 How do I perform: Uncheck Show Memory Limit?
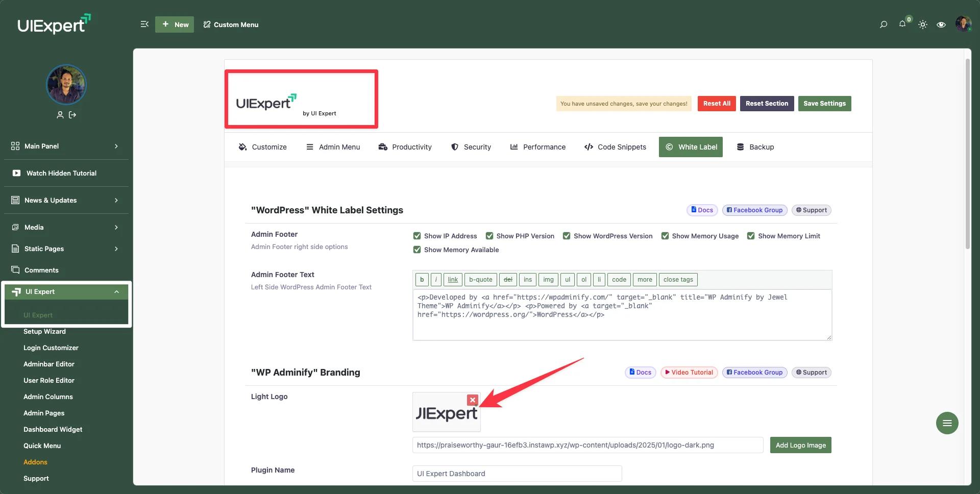coord(751,236)
